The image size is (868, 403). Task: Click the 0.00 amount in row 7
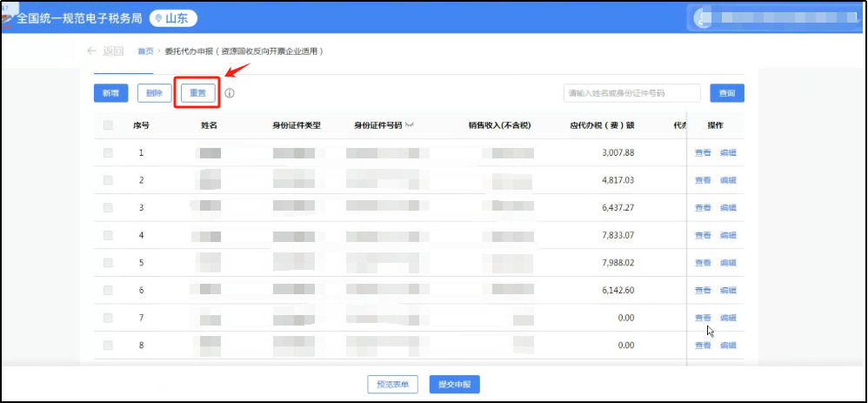625,318
